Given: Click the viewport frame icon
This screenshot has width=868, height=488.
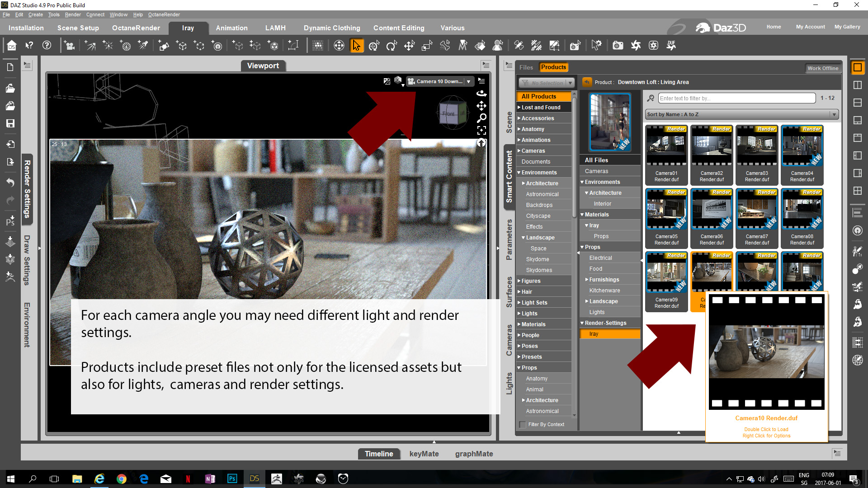Looking at the screenshot, I should pyautogui.click(x=481, y=131).
